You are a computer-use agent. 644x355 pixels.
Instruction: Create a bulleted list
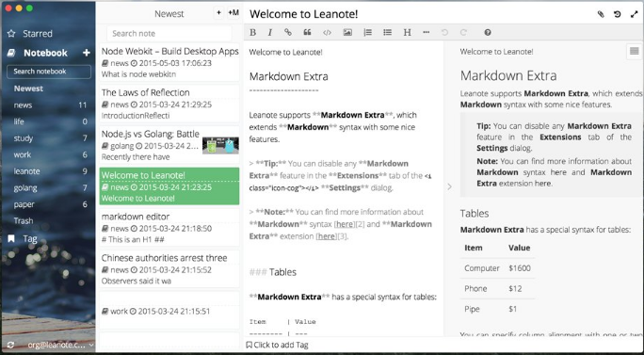(x=387, y=32)
